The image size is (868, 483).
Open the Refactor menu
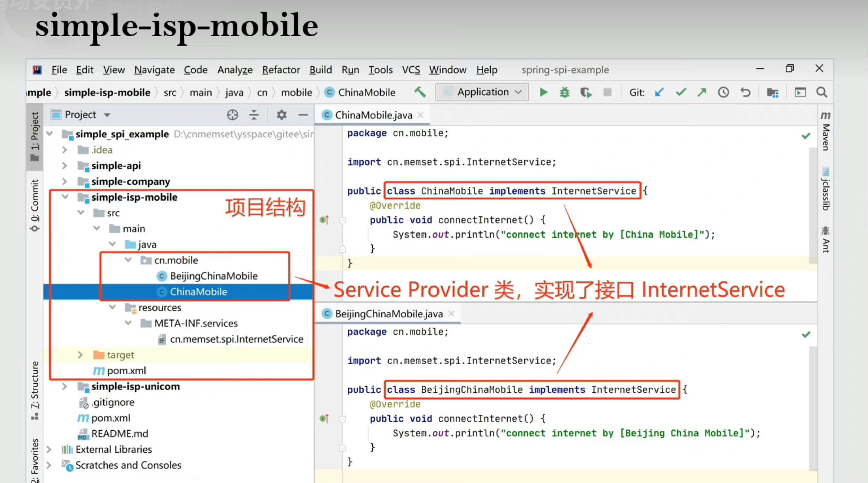point(280,70)
